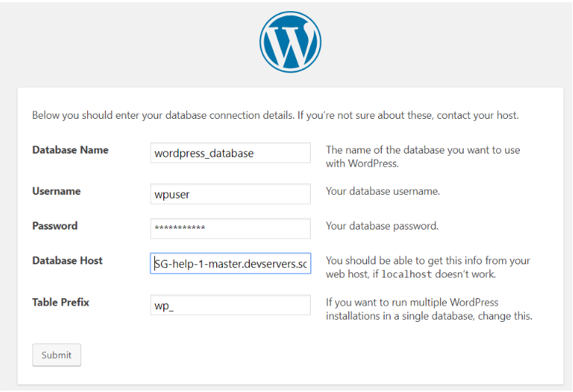Click the 'Database Host' label

[67, 261]
